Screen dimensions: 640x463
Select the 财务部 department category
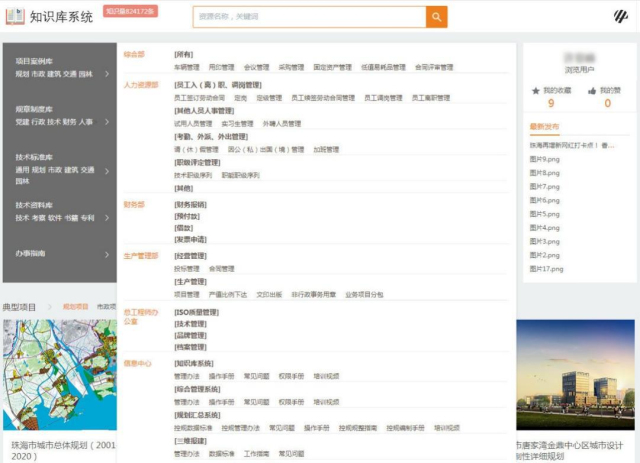[x=134, y=204]
